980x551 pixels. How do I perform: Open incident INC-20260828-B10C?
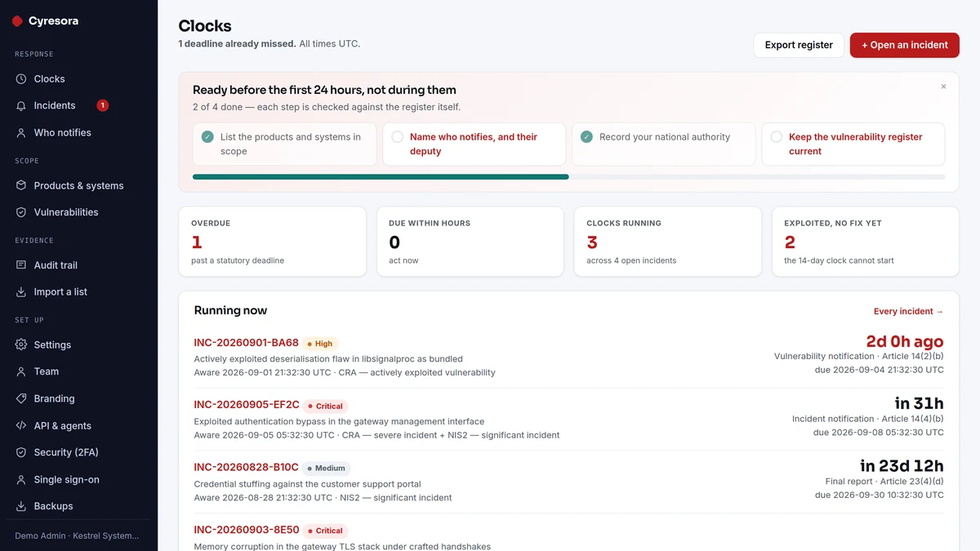246,468
